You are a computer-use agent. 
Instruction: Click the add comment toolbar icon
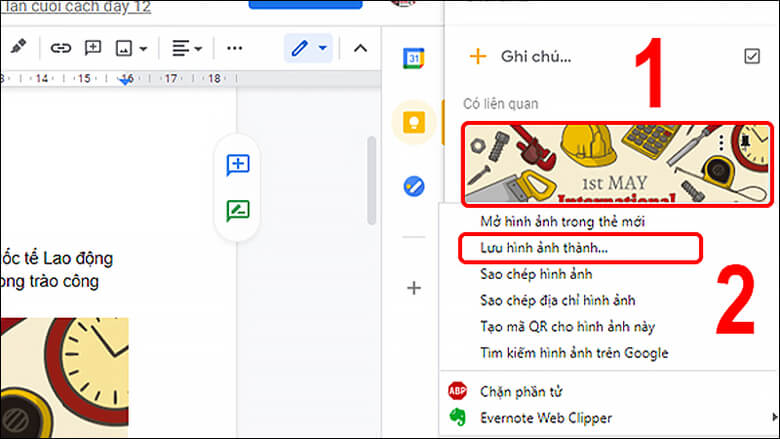click(x=93, y=48)
